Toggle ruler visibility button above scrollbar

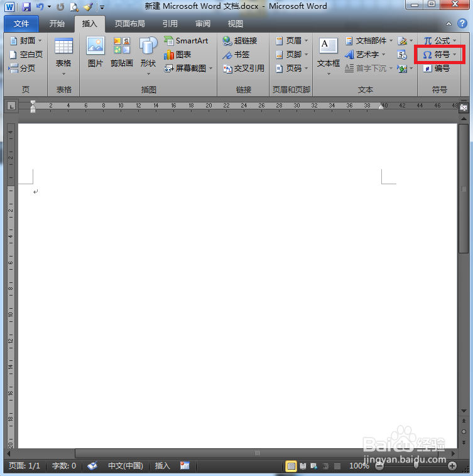464,107
